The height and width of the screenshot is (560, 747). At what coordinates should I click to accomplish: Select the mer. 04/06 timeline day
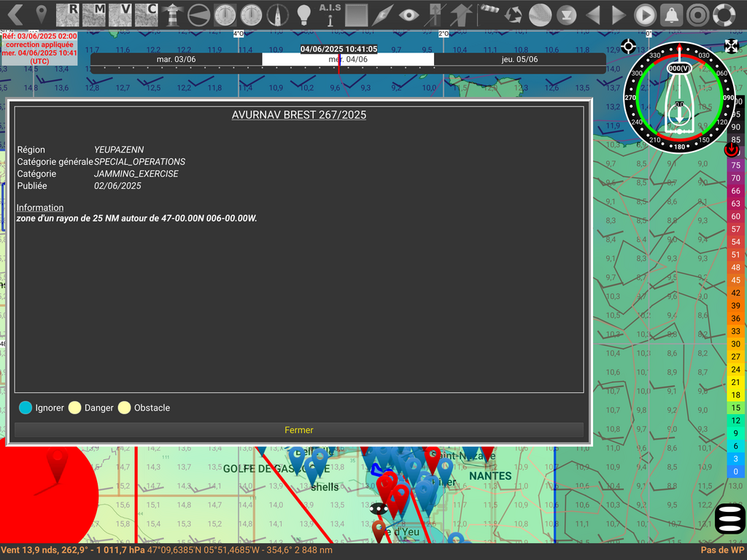point(348,59)
